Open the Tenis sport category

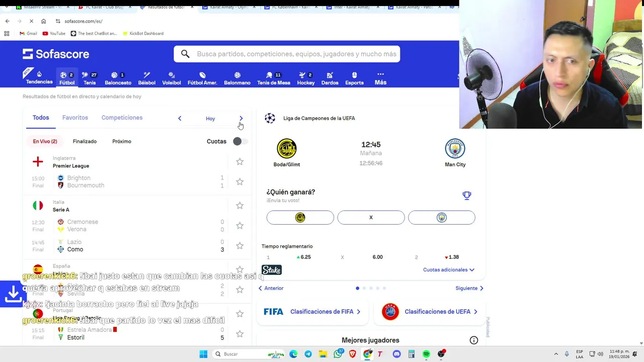coord(90,78)
